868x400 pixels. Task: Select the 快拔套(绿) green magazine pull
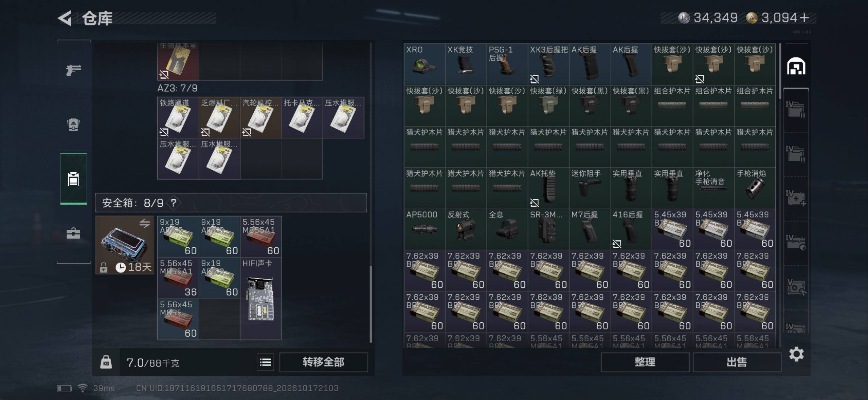click(548, 106)
